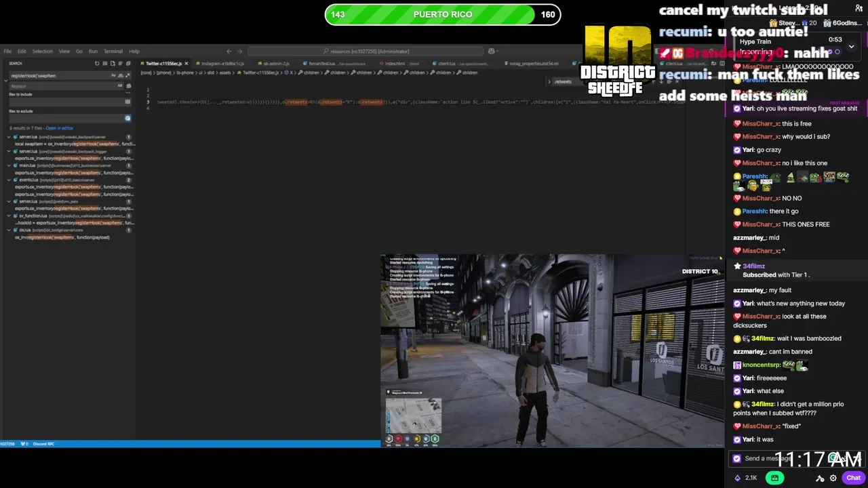Go forward navigation arrow in title bar

pos(239,51)
